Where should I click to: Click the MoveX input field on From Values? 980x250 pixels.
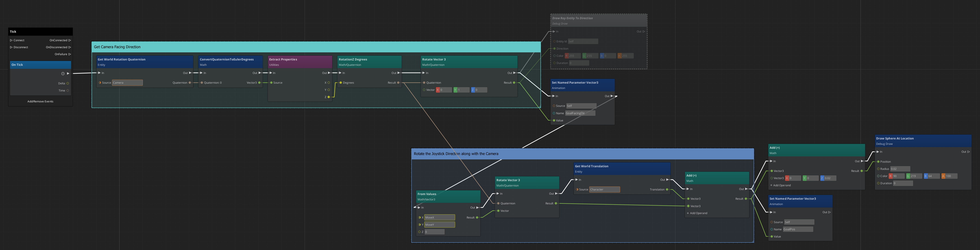[x=439, y=217]
